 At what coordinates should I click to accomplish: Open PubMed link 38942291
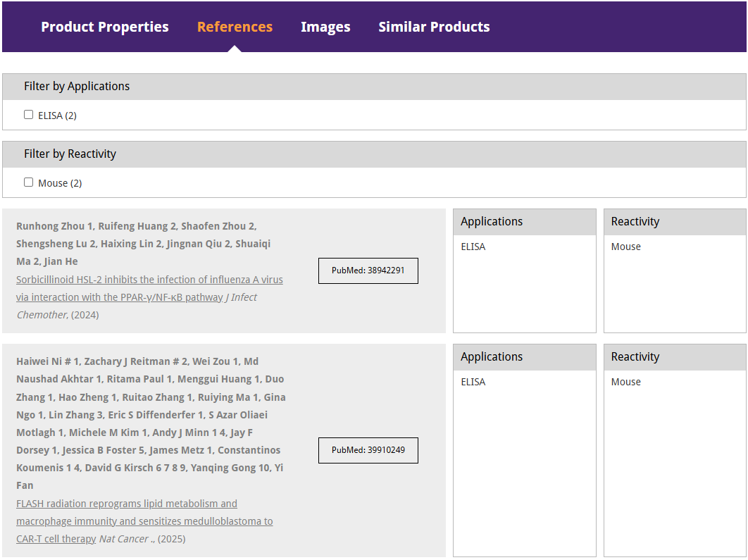(x=368, y=270)
